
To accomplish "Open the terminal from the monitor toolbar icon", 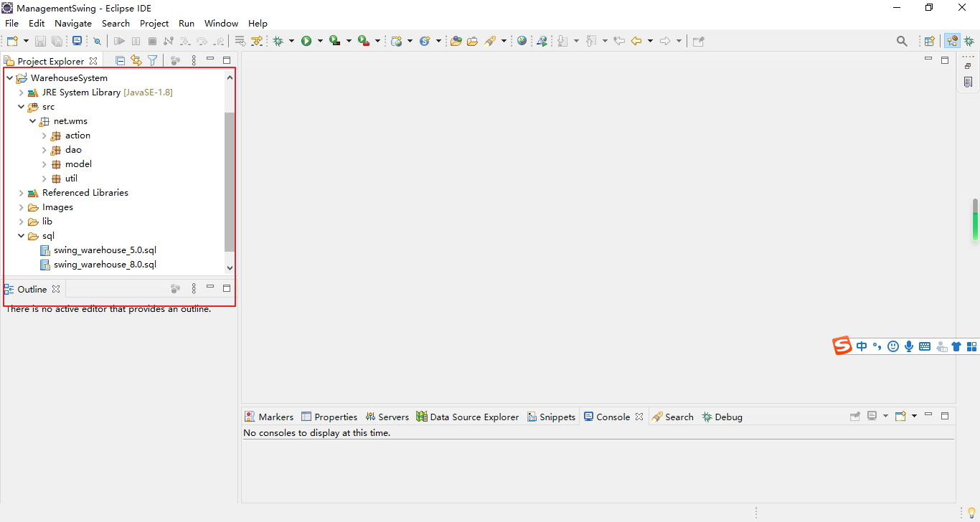I will coord(77,42).
